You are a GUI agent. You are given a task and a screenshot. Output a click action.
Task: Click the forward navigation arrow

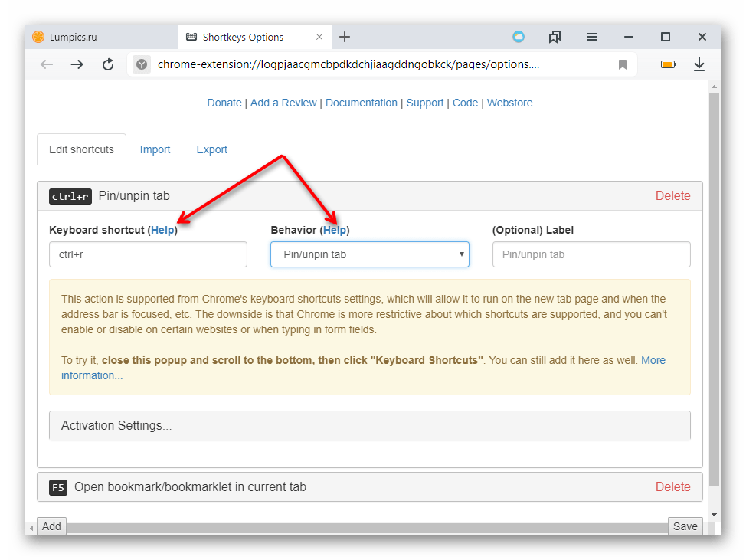coord(77,65)
